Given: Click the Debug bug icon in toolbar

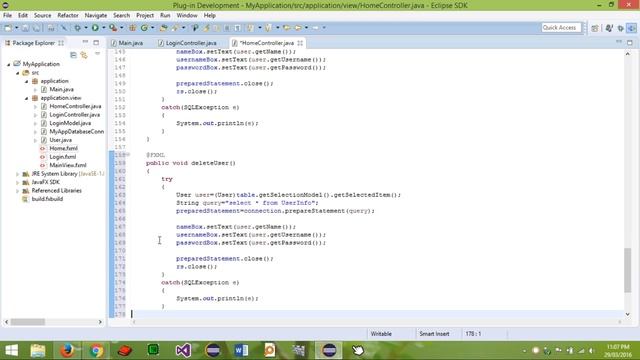Looking at the screenshot, I should [x=77, y=28].
